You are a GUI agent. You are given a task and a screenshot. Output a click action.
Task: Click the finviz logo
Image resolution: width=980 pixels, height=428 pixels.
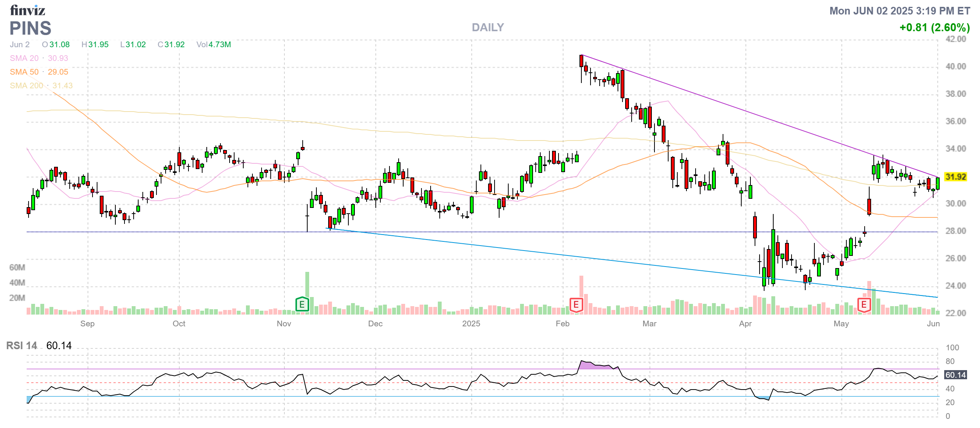click(27, 10)
